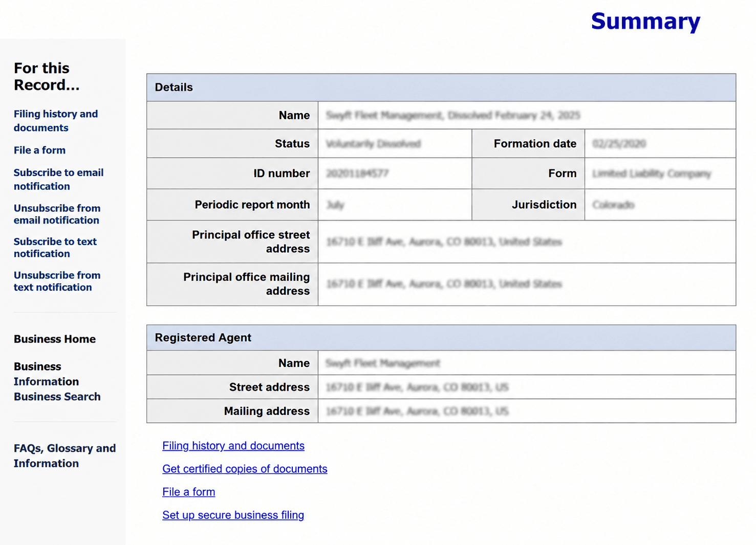Select the ID number value
This screenshot has height=545, width=756.
point(357,173)
